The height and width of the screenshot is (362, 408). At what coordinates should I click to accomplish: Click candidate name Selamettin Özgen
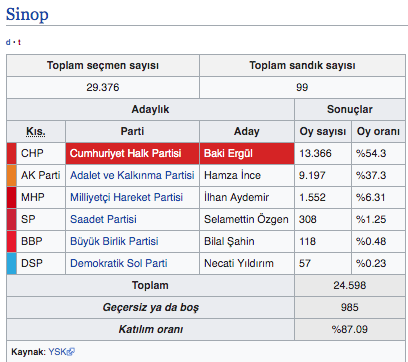pyautogui.click(x=246, y=219)
